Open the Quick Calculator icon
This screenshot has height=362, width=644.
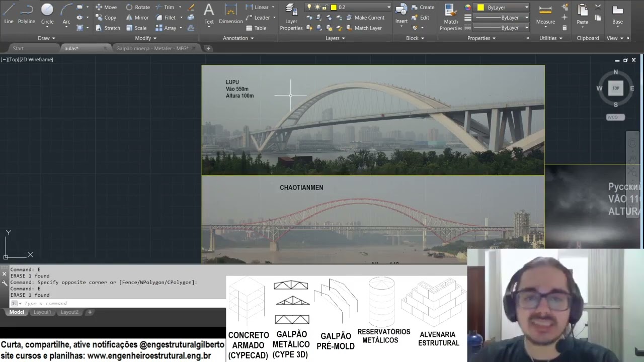(565, 28)
